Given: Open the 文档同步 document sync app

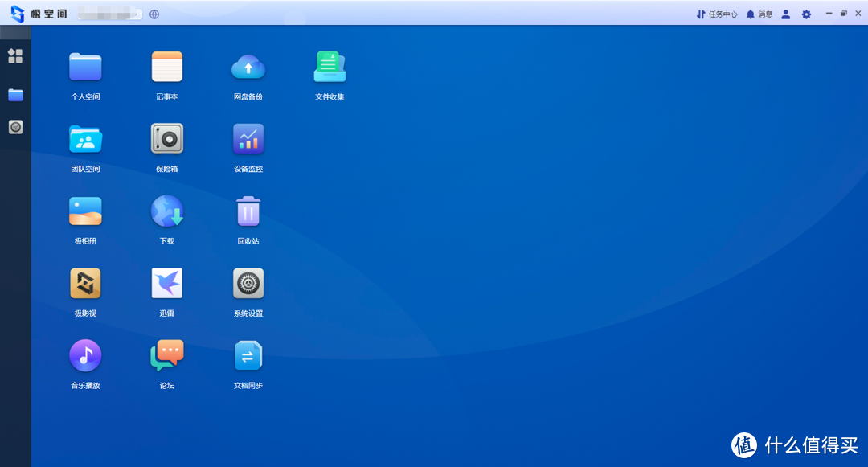Looking at the screenshot, I should 248,356.
